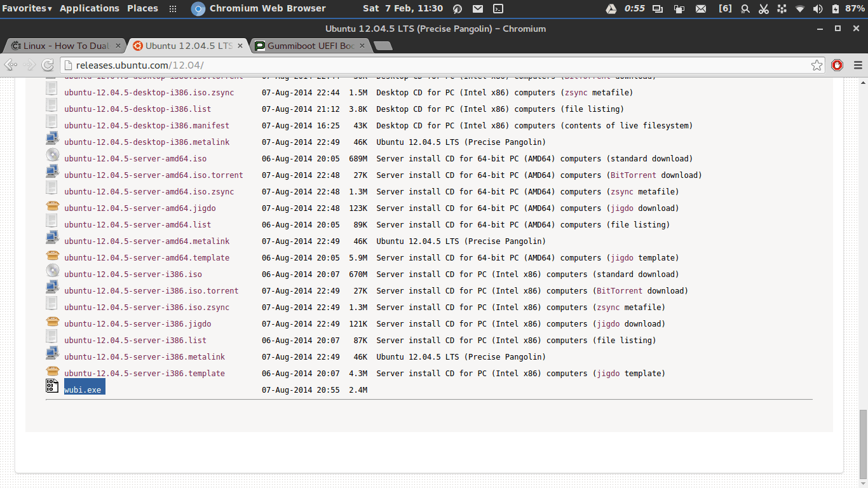
Task: Click the battery 87% indicator
Action: coord(848,9)
